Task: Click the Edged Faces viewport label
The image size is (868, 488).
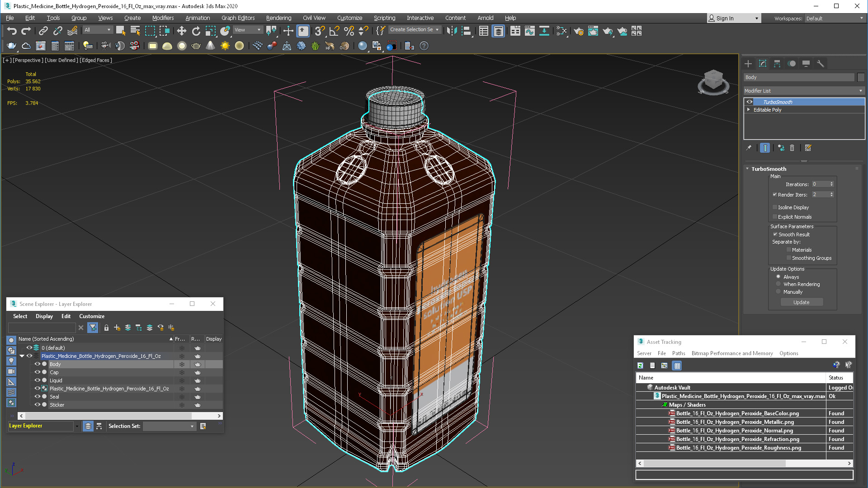Action: (96, 60)
